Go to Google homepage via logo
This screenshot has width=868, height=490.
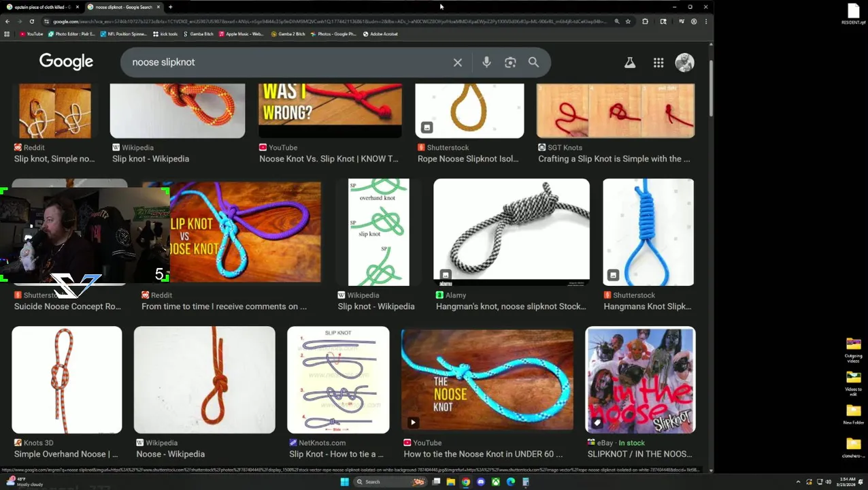(x=66, y=62)
